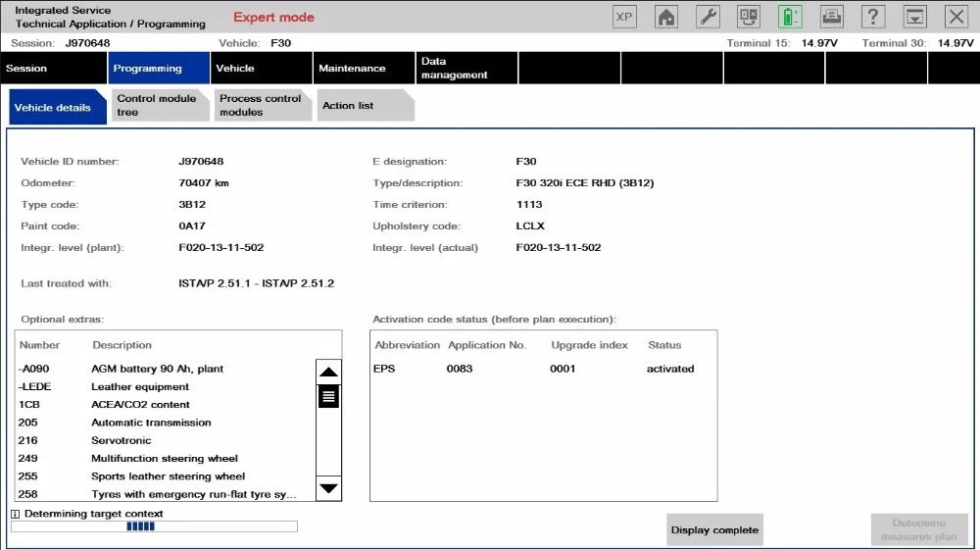
Task: Select the 216 Servotronic row
Action: pos(166,440)
